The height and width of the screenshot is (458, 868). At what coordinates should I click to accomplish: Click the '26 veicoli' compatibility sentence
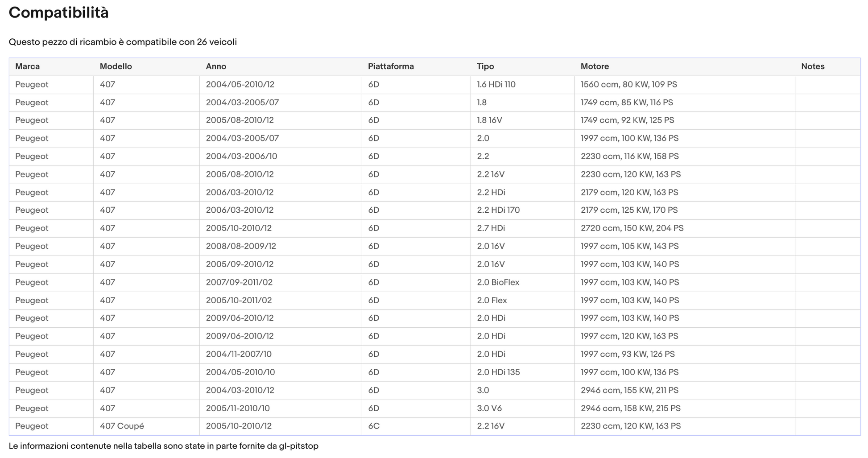[123, 42]
